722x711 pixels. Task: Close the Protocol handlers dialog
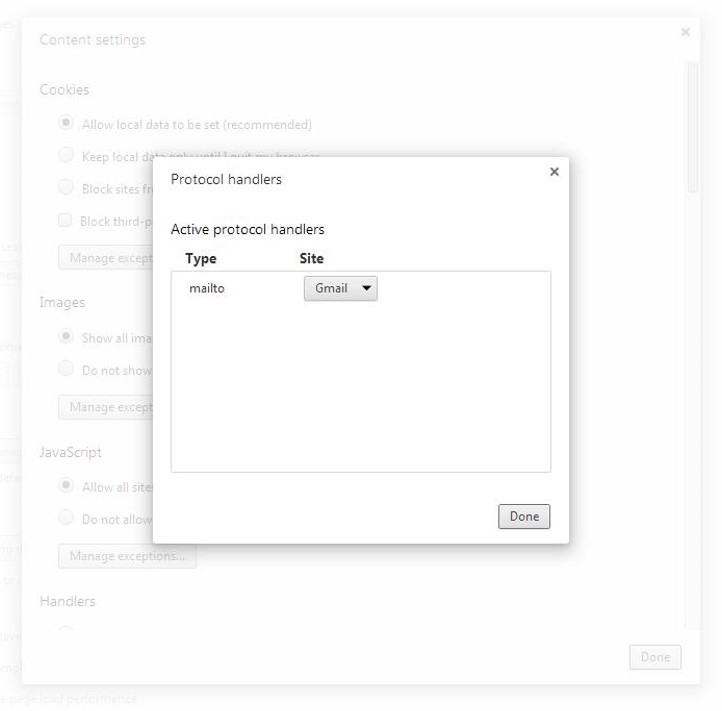point(554,172)
